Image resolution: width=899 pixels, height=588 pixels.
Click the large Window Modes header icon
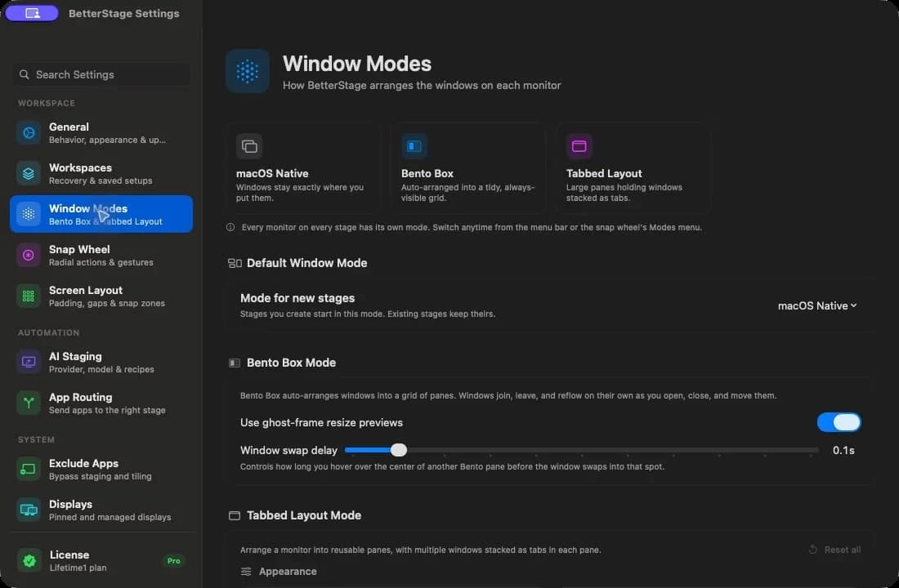click(248, 71)
